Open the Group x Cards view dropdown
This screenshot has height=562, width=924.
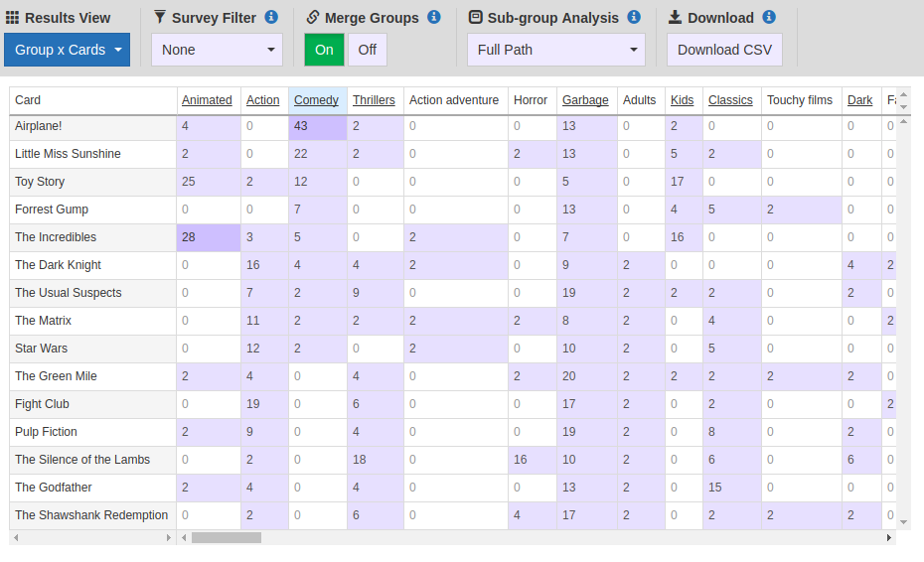(68, 50)
